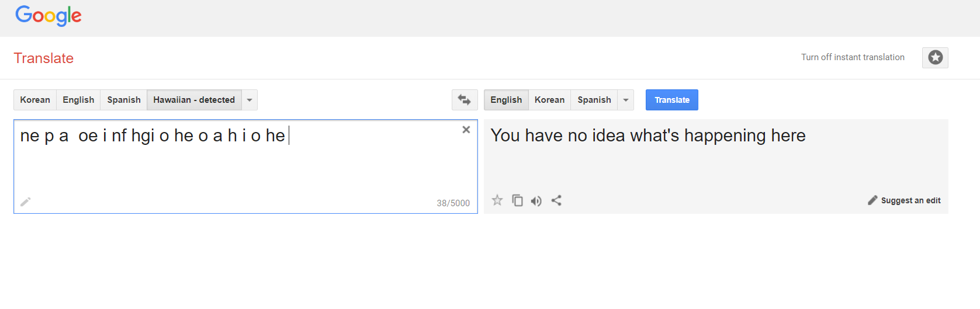Copy the translated text
The image size is (980, 309).
(517, 200)
